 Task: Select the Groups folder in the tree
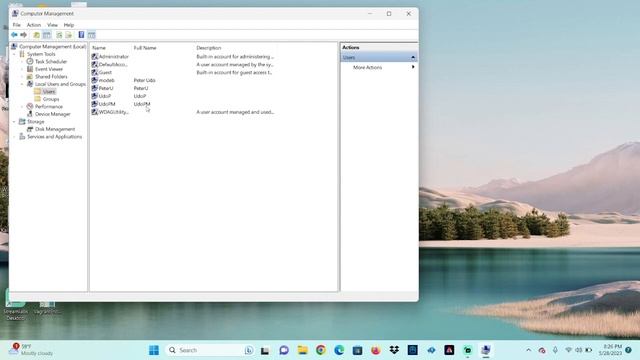tap(47, 99)
